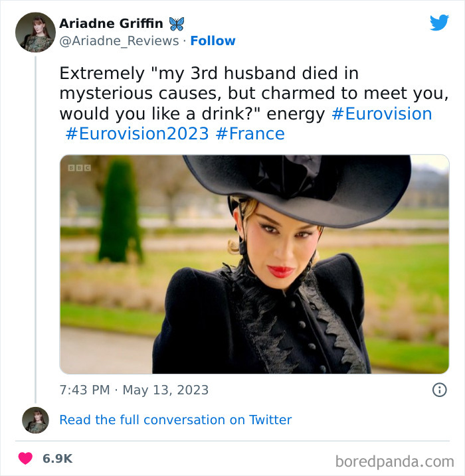Follow the Ariadne_Reviews account
Screen dimensions: 465x476
coord(213,40)
